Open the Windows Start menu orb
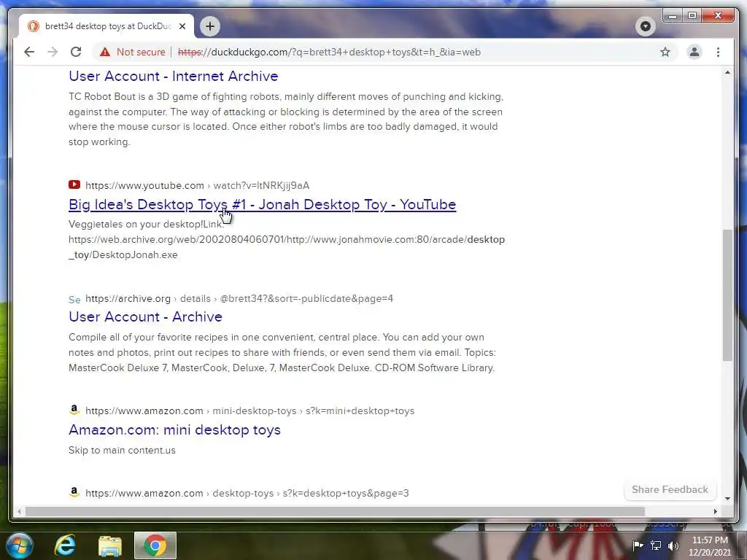Screen dimensions: 747x560 point(20,545)
